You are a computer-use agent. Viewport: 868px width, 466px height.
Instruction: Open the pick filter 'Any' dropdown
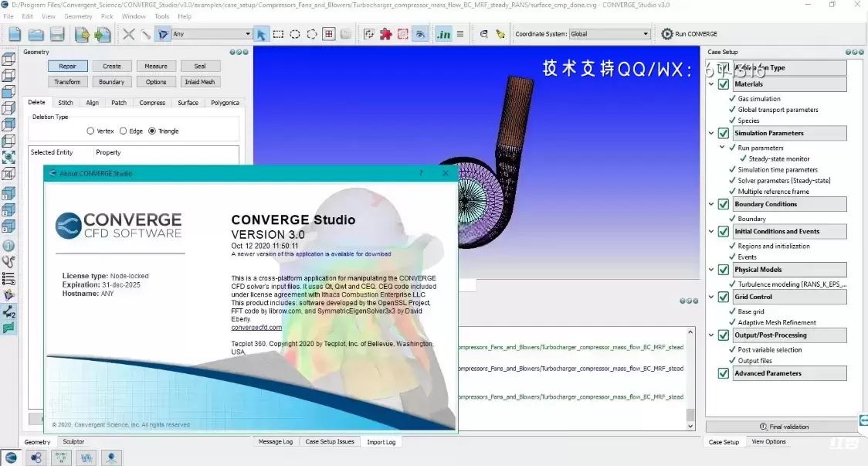212,34
